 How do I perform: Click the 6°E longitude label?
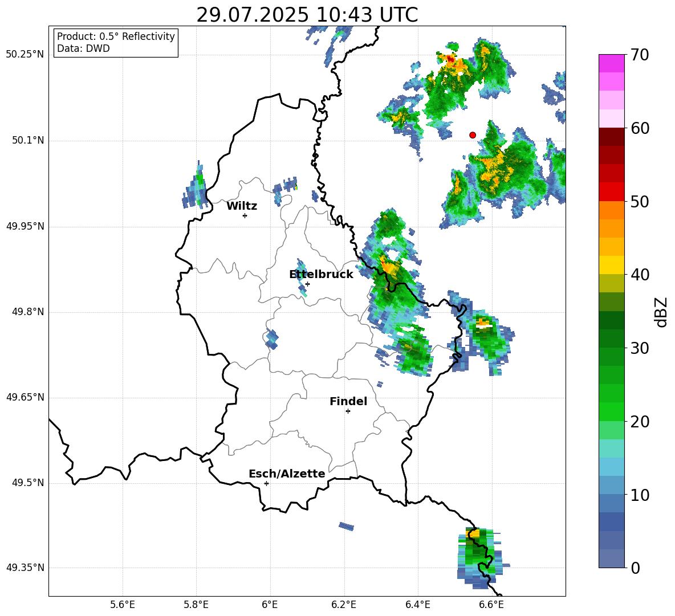pos(270,605)
